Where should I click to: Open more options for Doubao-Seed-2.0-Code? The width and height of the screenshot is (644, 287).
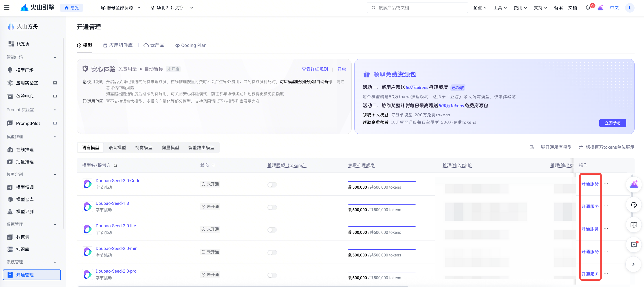tap(606, 183)
